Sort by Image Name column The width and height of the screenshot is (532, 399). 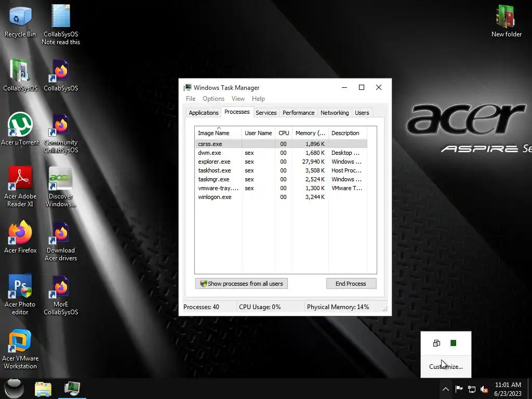coord(218,133)
